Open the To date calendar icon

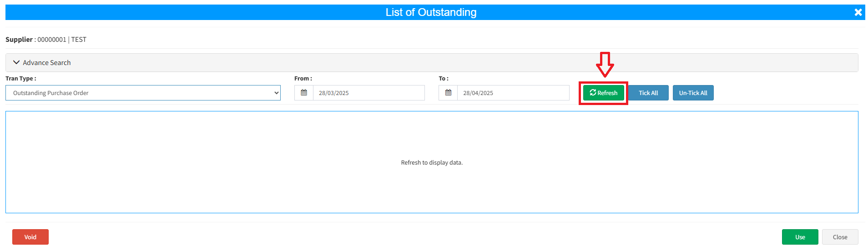pyautogui.click(x=448, y=93)
